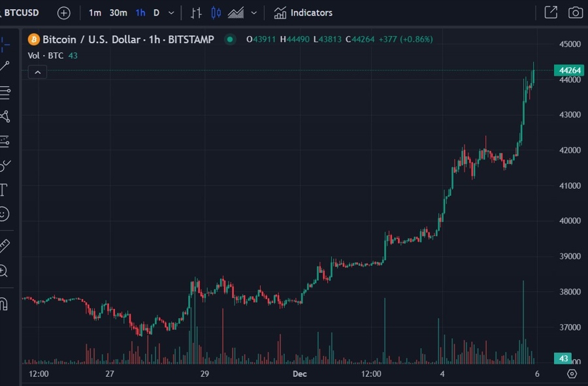Expand the chart style dropdown
Screen dimensions: 588x386
pyautogui.click(x=254, y=13)
